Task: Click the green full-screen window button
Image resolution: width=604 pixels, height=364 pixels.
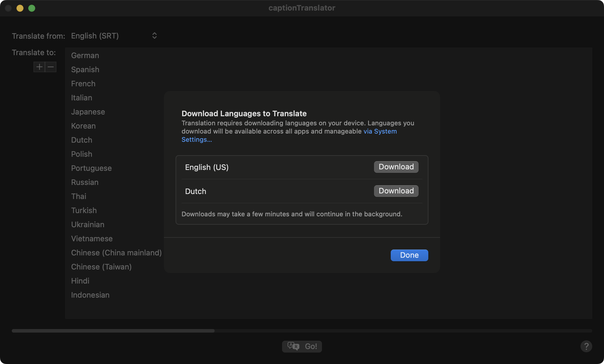Action: click(x=32, y=8)
